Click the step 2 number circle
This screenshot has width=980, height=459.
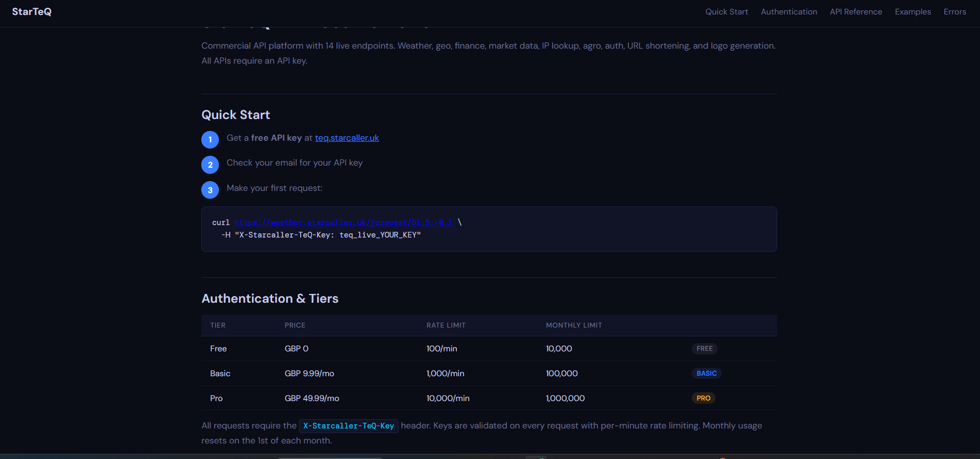click(x=210, y=165)
